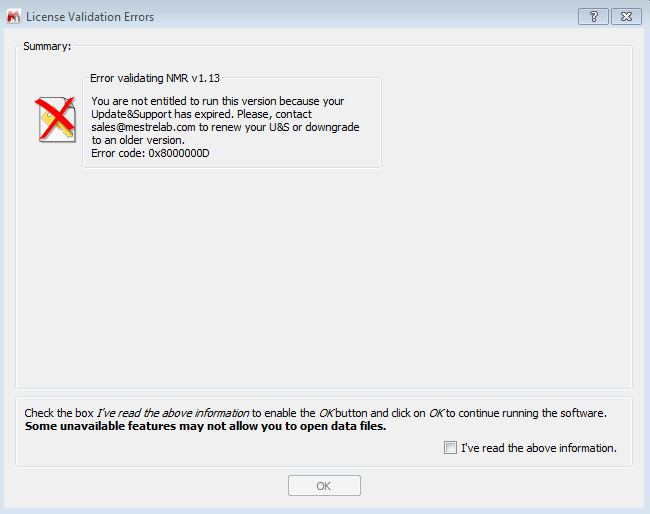Click the bold unavailable features warning text
The height and width of the screenshot is (514, 650).
pyautogui.click(x=205, y=426)
